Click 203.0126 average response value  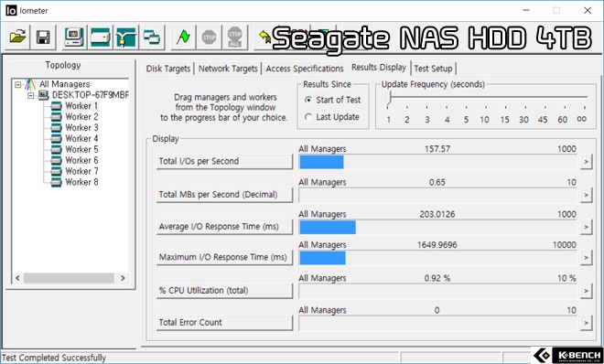click(437, 214)
